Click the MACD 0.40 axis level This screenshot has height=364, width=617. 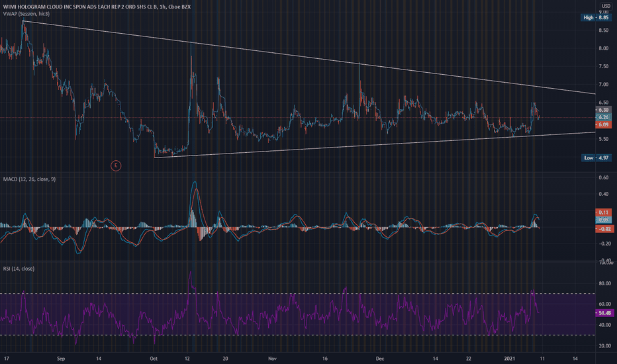603,194
